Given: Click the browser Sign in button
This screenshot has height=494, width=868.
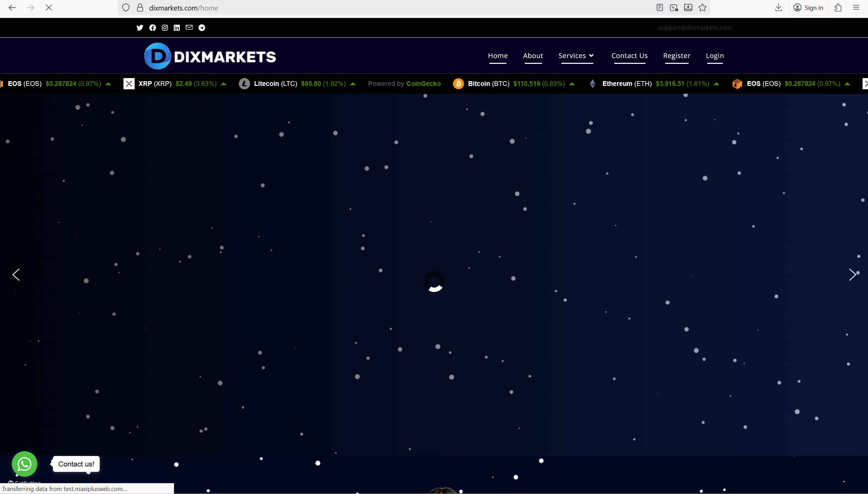Looking at the screenshot, I should (x=808, y=7).
